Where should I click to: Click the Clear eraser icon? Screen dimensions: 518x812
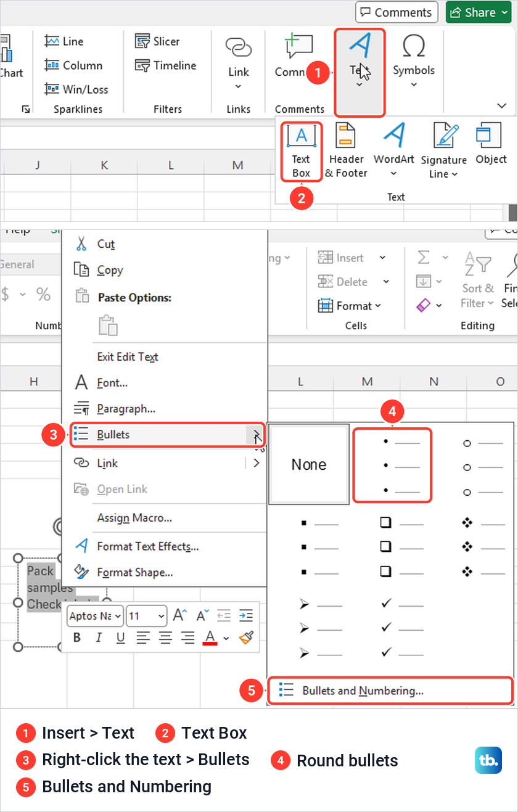pos(423,305)
